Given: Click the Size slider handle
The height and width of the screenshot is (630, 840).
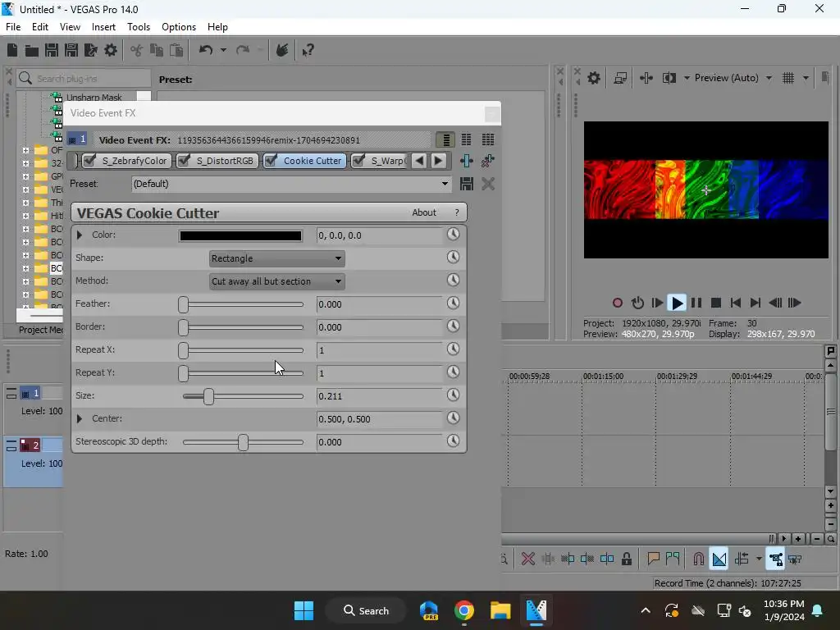Looking at the screenshot, I should [208, 396].
